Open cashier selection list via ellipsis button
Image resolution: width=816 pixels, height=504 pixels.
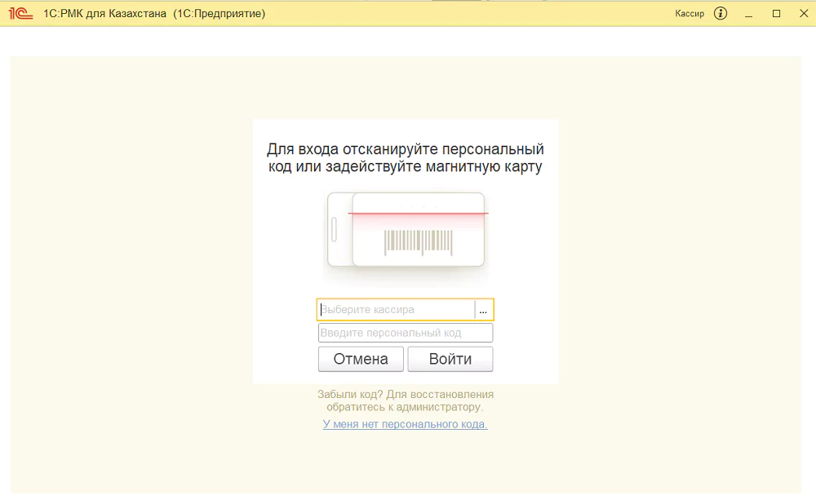483,309
